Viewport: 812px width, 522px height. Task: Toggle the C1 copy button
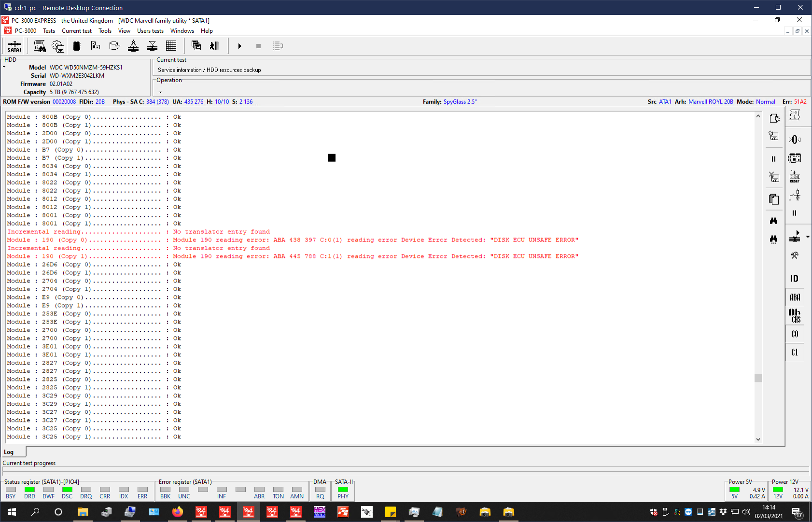(795, 353)
